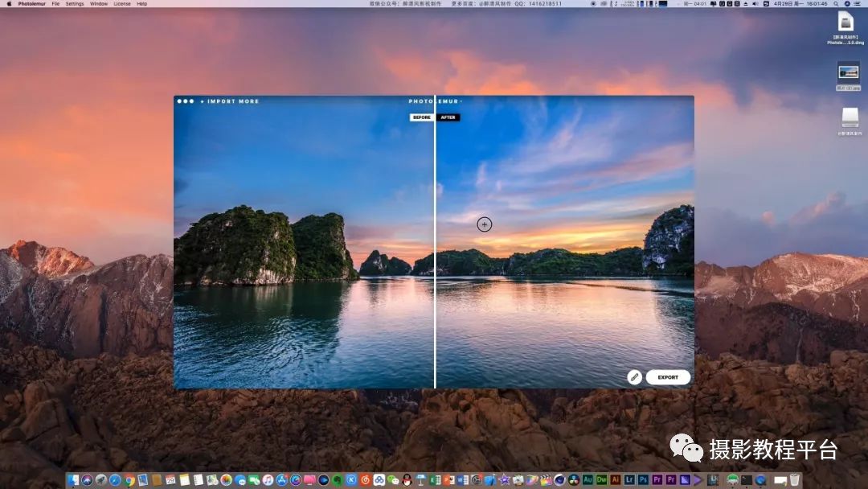Open iMovie from the Dock
This screenshot has height=489, width=868.
point(504,480)
